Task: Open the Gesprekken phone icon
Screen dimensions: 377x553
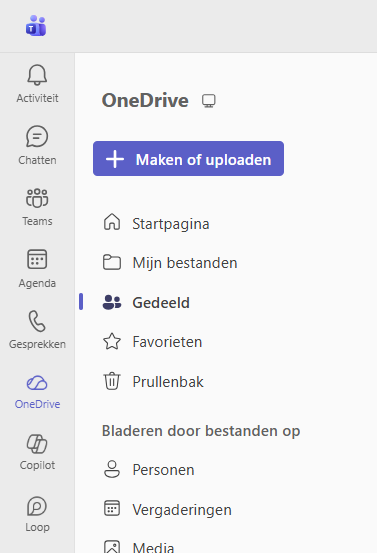Action: (x=37, y=321)
